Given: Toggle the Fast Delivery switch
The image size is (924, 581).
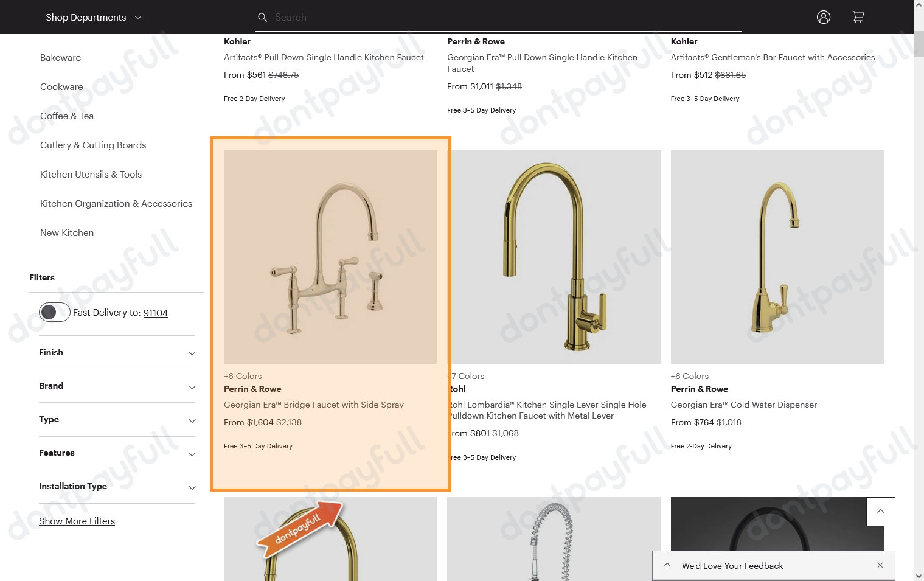Looking at the screenshot, I should 55,312.
